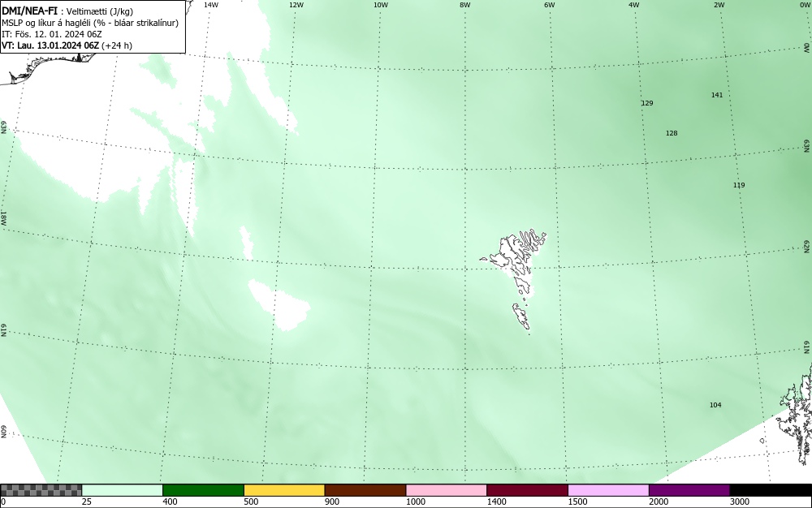Viewport: 812px width, 508px height.
Task: Click the black above-3000 legend swatch
Action: 771,490
